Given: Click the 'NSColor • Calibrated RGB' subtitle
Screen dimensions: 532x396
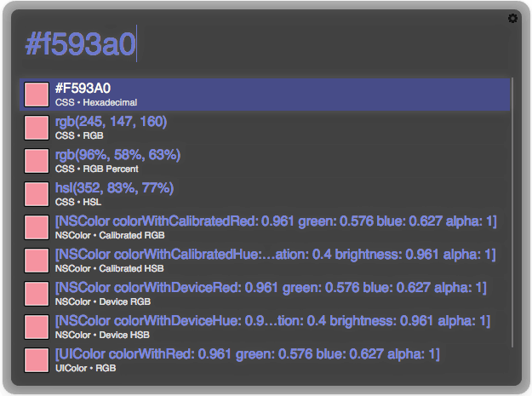Looking at the screenshot, I should click(x=110, y=236).
